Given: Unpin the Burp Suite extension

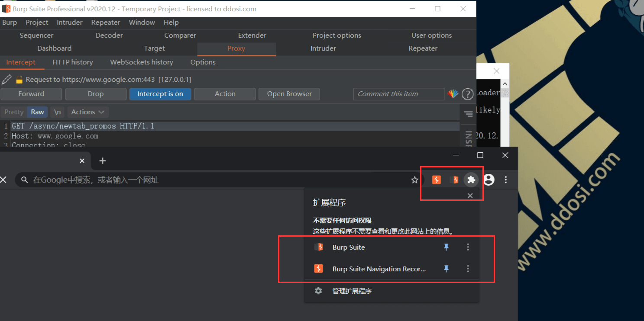Looking at the screenshot, I should [446, 247].
